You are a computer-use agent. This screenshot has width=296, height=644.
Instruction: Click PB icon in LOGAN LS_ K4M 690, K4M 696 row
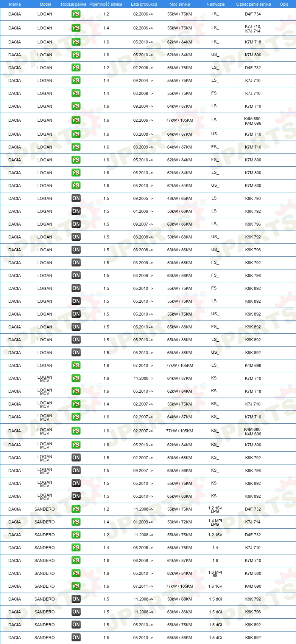tap(76, 120)
